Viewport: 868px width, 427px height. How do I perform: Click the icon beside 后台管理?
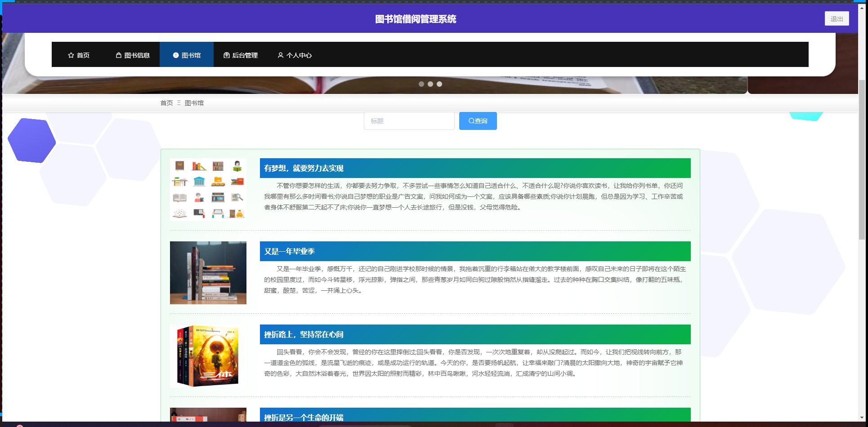click(x=227, y=55)
